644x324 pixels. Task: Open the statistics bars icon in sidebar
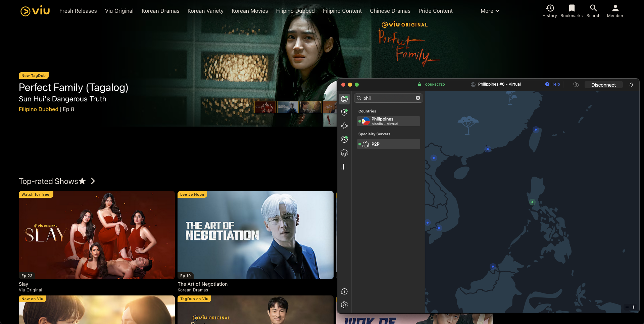tap(344, 166)
